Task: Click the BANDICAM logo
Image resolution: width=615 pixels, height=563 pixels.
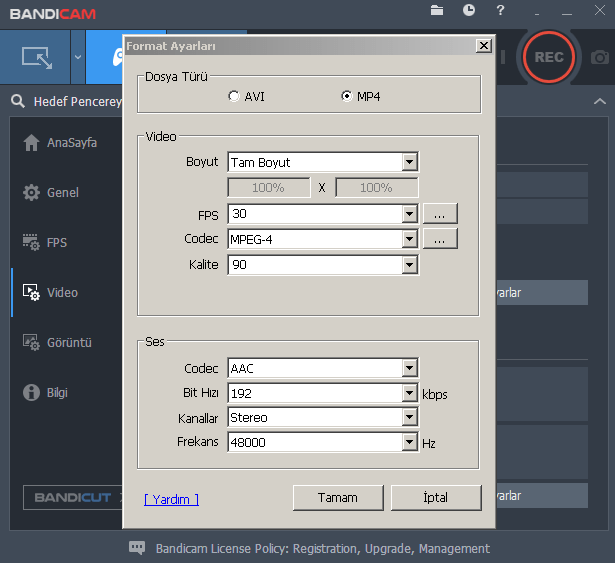Action: (53, 14)
